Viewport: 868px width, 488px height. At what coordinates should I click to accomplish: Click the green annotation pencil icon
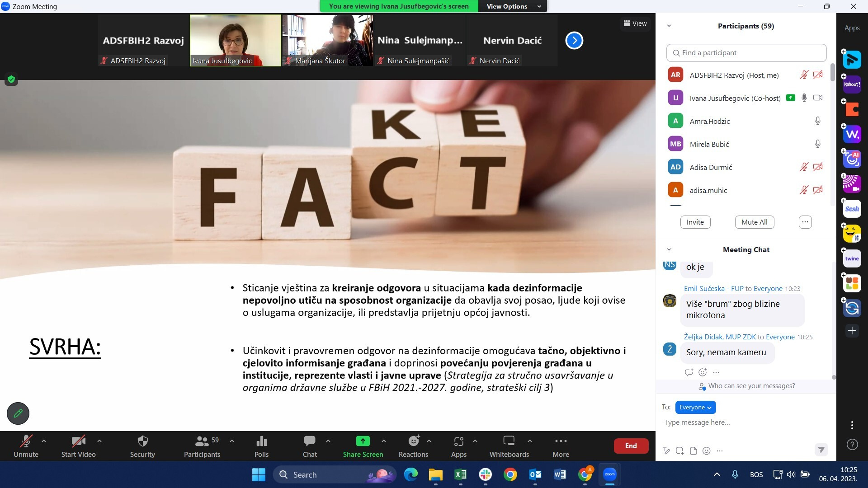pos(18,413)
